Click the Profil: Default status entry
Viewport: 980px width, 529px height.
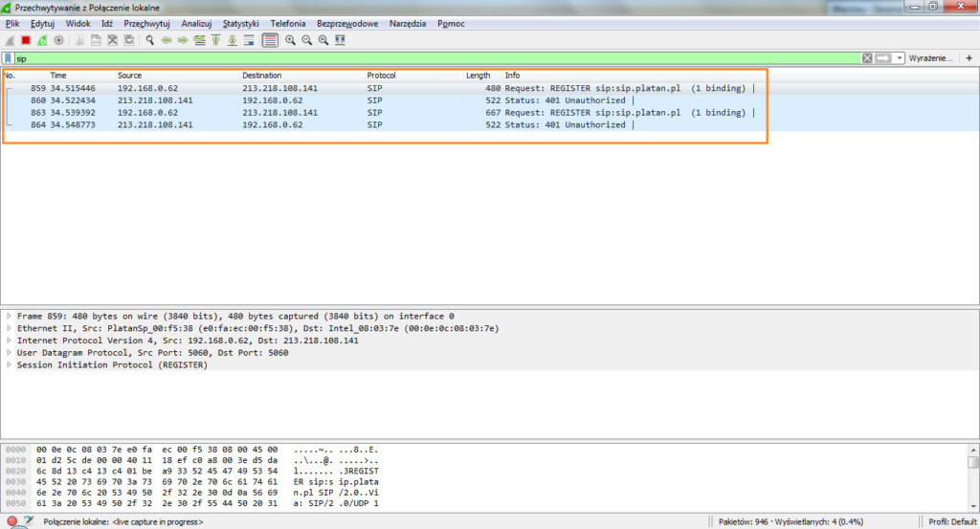click(x=952, y=521)
